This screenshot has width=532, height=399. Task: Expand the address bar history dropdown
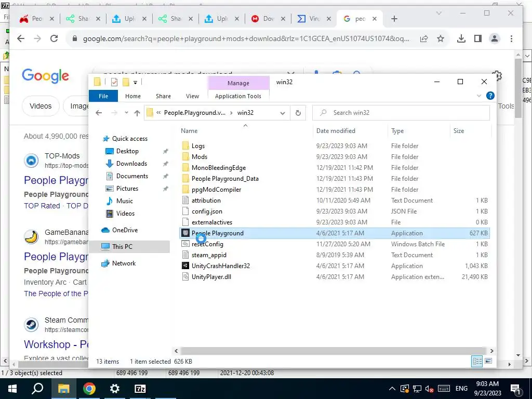(x=282, y=113)
